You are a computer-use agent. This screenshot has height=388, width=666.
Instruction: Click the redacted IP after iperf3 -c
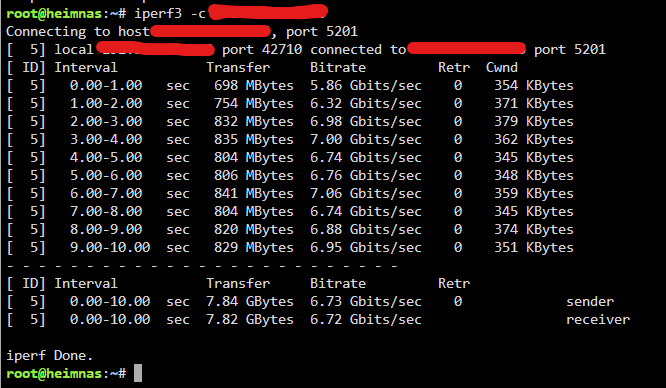(x=268, y=11)
